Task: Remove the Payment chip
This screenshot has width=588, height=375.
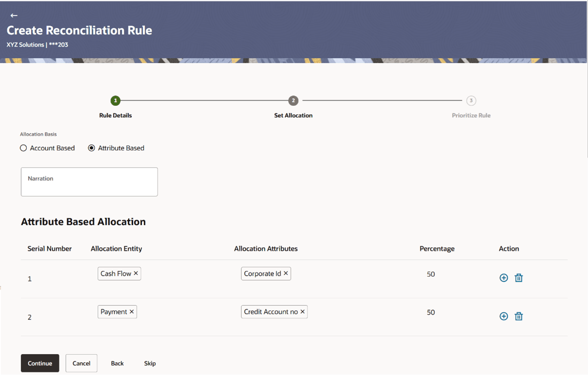Action: tap(132, 312)
